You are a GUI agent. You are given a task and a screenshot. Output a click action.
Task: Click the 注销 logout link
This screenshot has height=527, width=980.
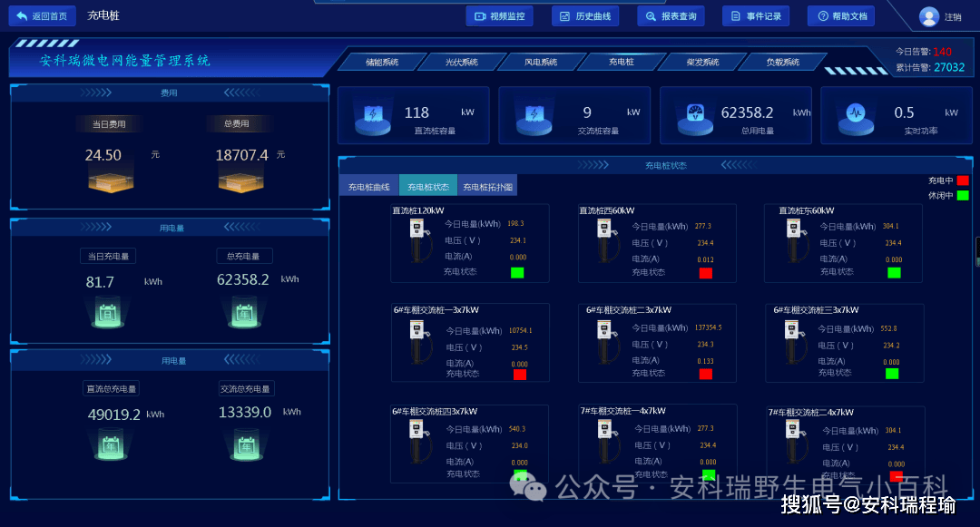pyautogui.click(x=953, y=17)
